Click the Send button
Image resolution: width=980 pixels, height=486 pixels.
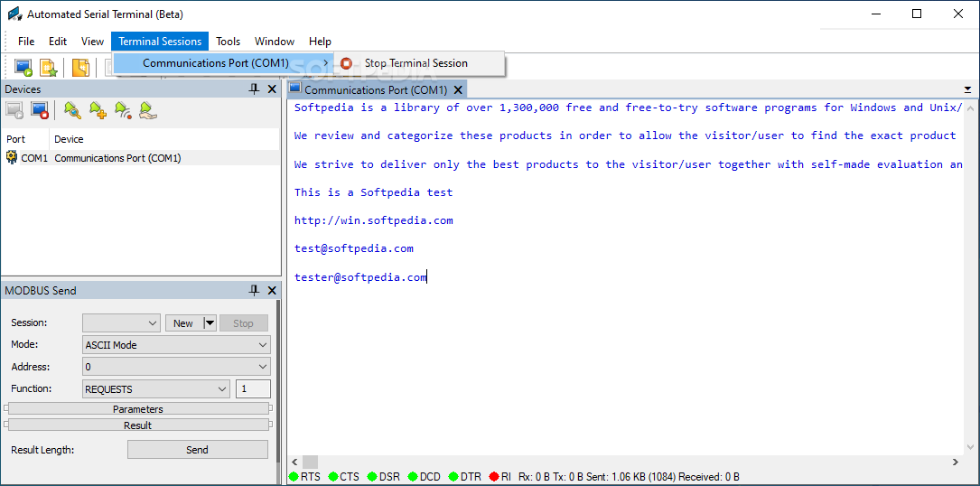pyautogui.click(x=198, y=450)
